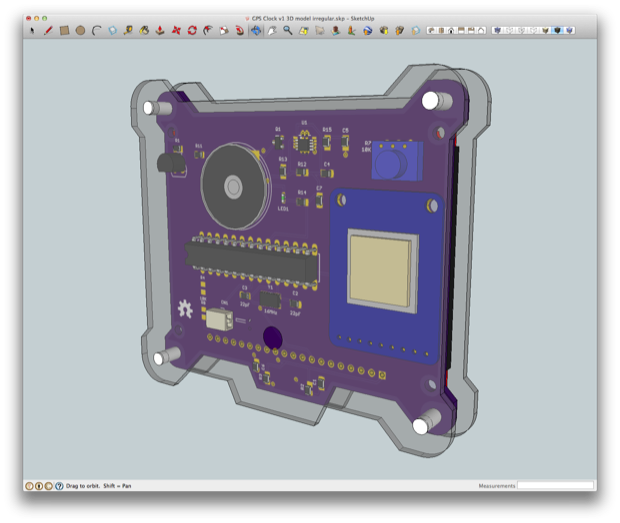620x523 pixels.
Task: Click the 'Drag to orbit. Shift = Pan' hint
Action: (x=98, y=486)
